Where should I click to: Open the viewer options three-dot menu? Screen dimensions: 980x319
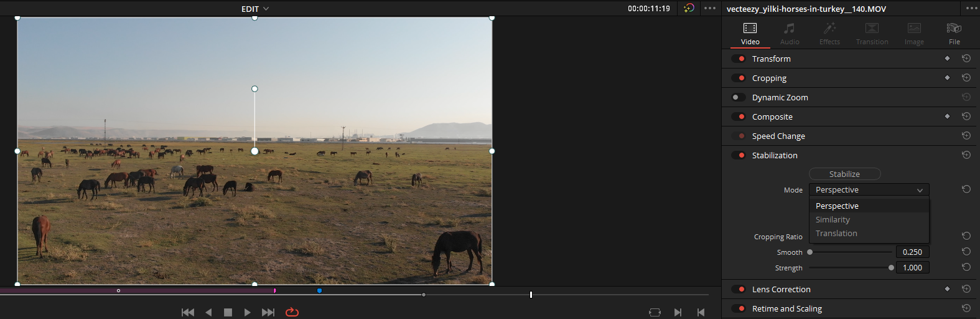coord(710,8)
